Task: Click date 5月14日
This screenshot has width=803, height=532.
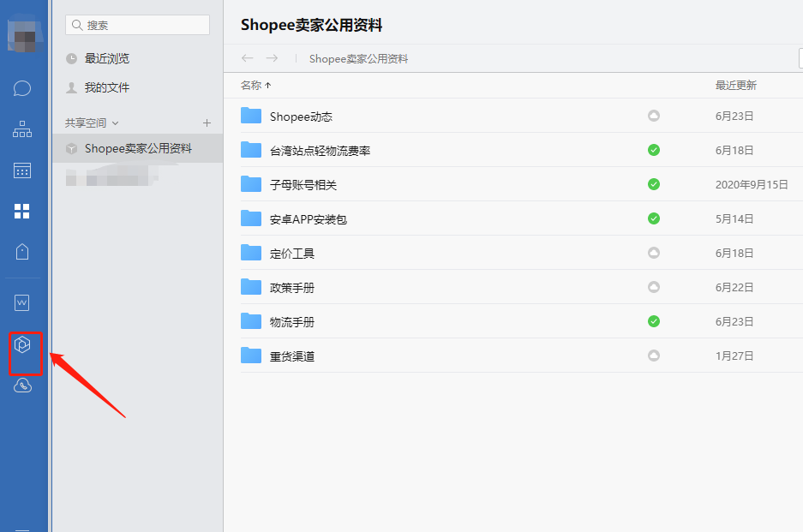Action: coord(734,219)
